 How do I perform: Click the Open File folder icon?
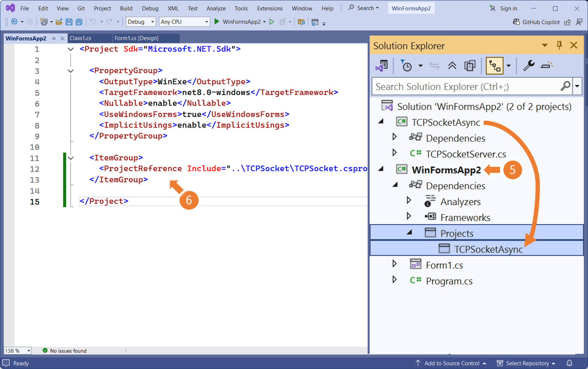59,22
